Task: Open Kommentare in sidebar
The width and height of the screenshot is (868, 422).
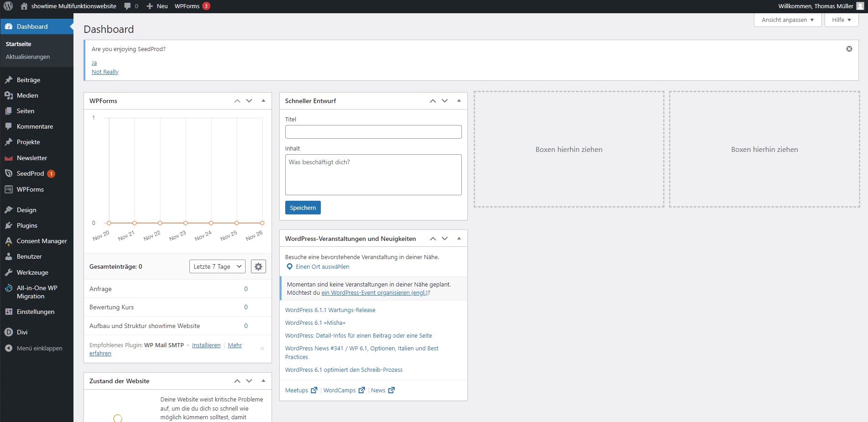Action: tap(37, 126)
